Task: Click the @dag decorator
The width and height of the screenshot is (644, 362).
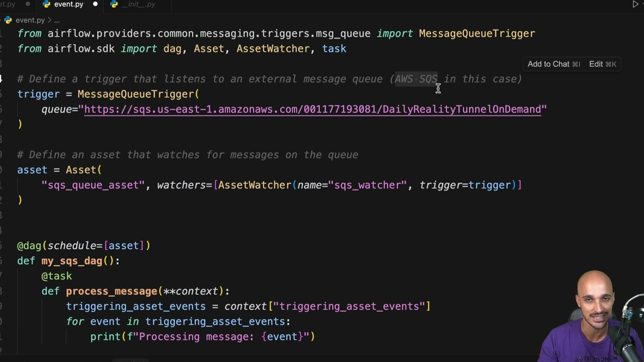Action: coord(29,245)
